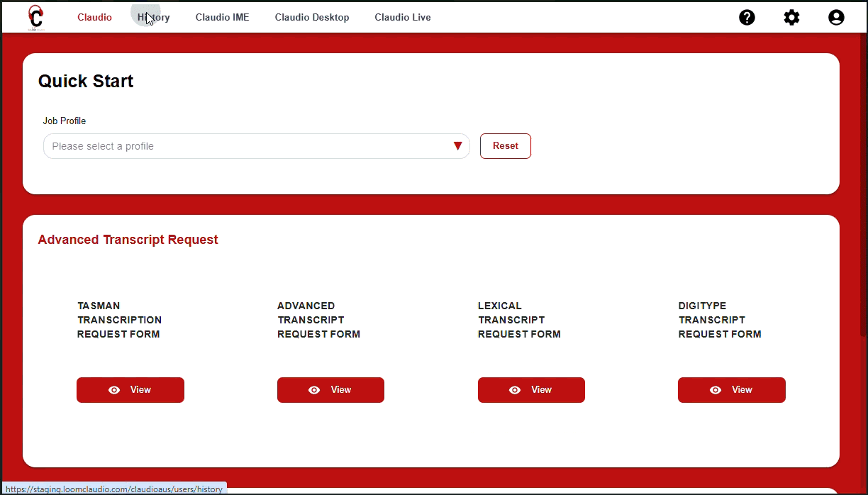Image resolution: width=868 pixels, height=495 pixels.
Task: Click the Claudio logo icon
Action: coord(35,17)
